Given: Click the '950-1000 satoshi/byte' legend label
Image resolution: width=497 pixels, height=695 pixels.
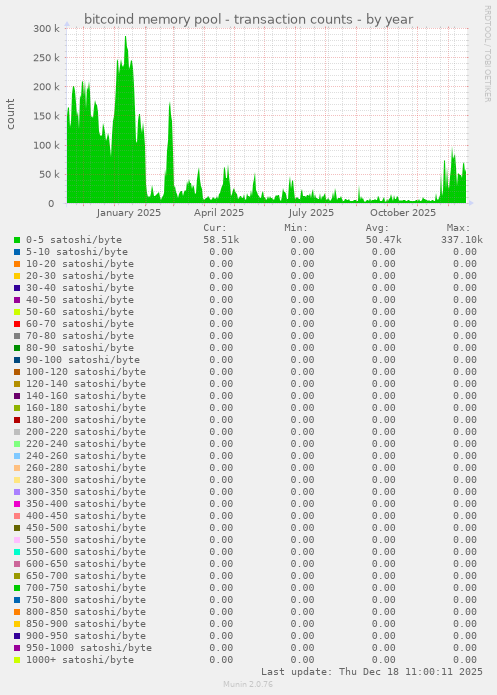Looking at the screenshot, I should coord(89,648).
